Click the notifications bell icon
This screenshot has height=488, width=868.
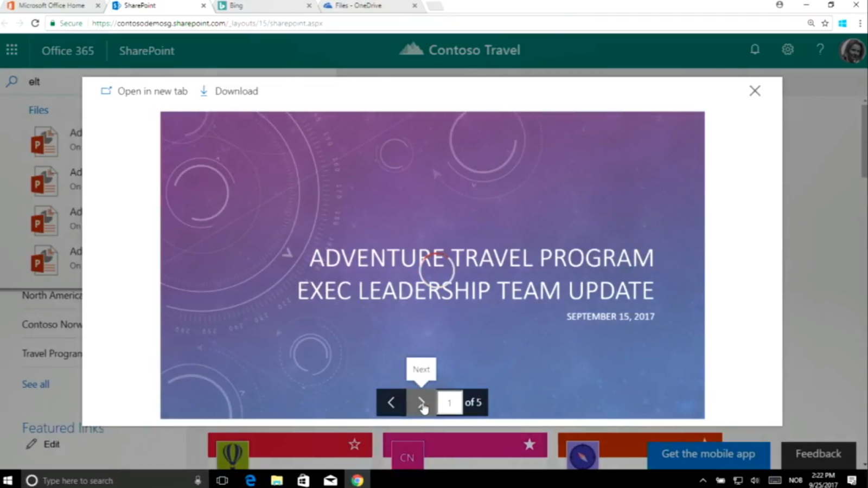[x=755, y=50]
